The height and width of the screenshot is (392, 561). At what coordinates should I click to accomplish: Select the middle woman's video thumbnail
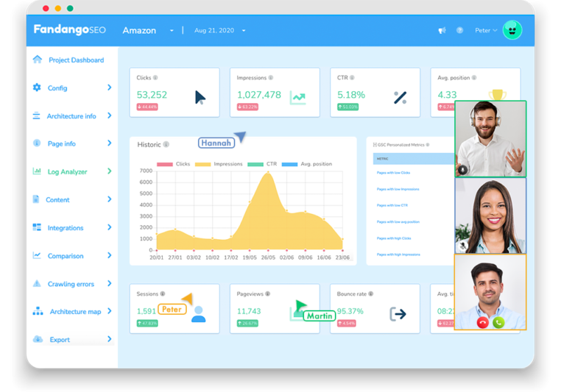click(490, 216)
